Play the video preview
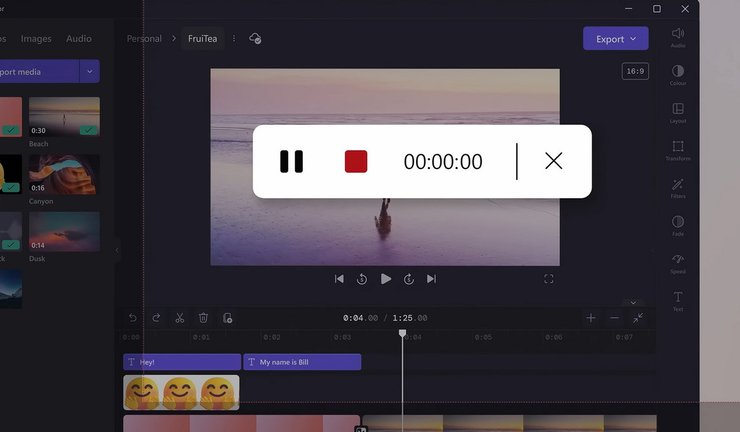Screen dimensions: 740x432 point(386,279)
